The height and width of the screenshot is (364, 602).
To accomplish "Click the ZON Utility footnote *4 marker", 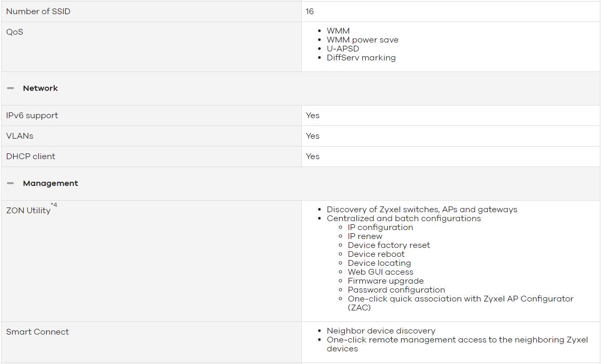I will click(54, 205).
